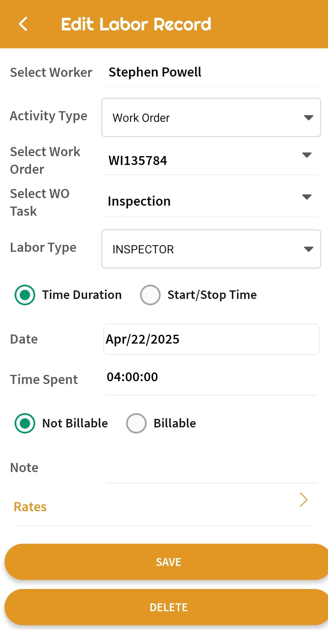Viewport: 328px width, 644px height.
Task: Tap the back arrow in header
Action: click(23, 24)
